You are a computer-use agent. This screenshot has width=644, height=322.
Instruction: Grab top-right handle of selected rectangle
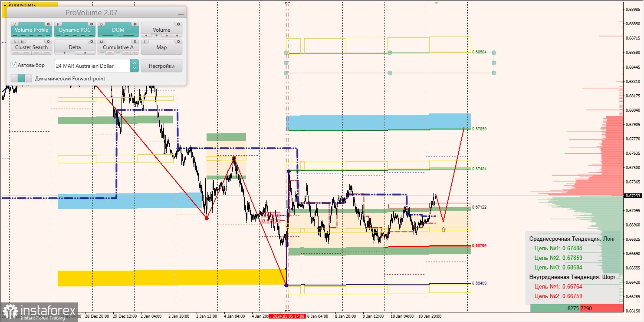click(x=494, y=53)
